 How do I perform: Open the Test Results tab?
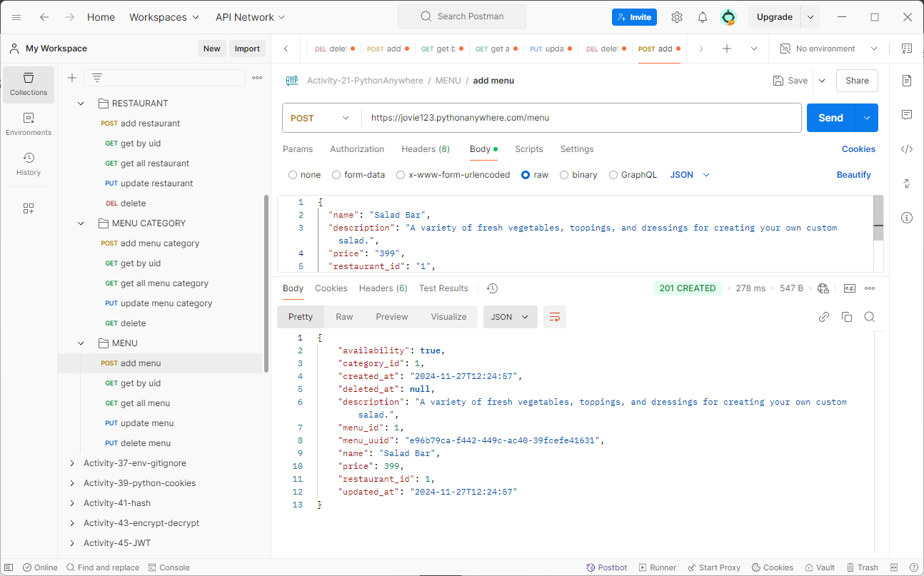(443, 288)
